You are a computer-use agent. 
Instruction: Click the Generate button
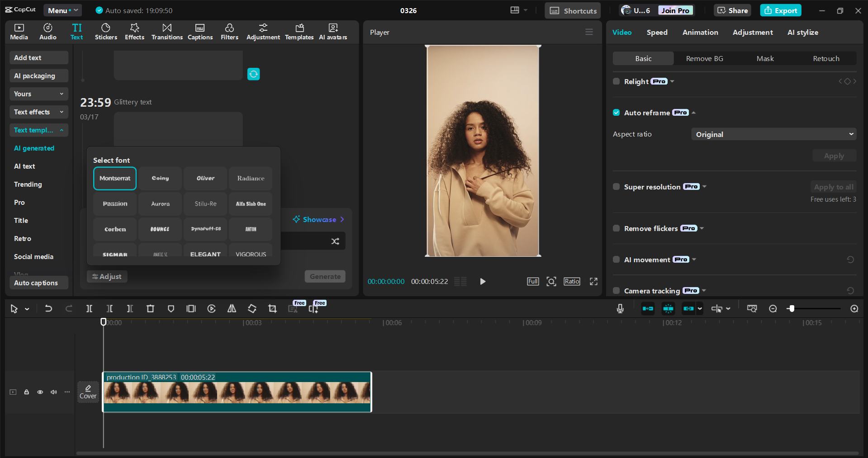click(325, 276)
